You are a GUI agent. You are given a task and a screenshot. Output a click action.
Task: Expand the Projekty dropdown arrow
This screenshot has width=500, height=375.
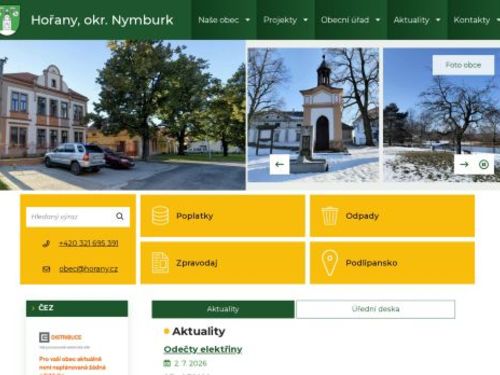(x=305, y=20)
